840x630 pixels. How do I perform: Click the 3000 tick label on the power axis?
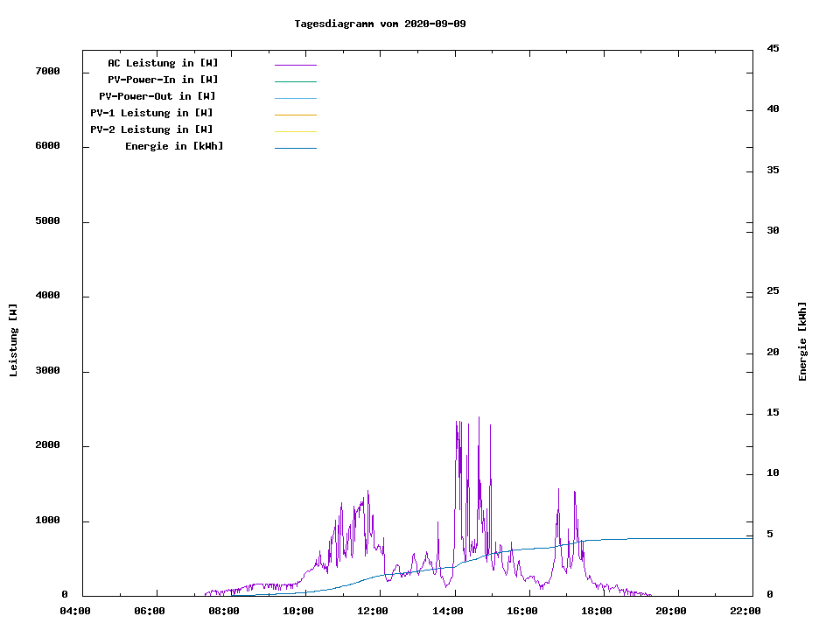point(45,371)
